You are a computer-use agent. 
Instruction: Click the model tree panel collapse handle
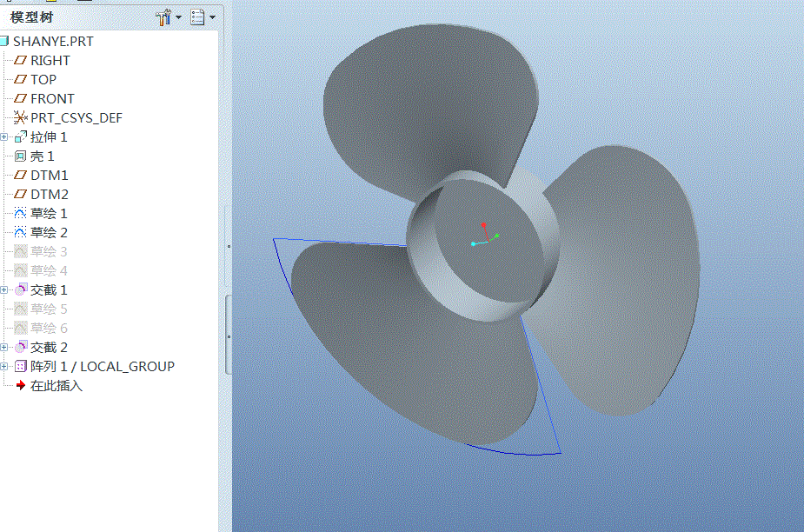tap(229, 335)
